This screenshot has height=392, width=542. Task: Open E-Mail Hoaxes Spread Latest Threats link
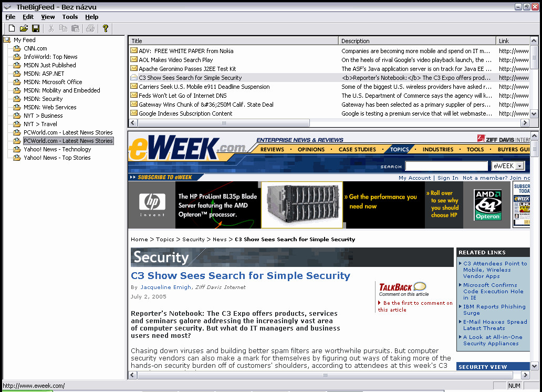tap(495, 325)
